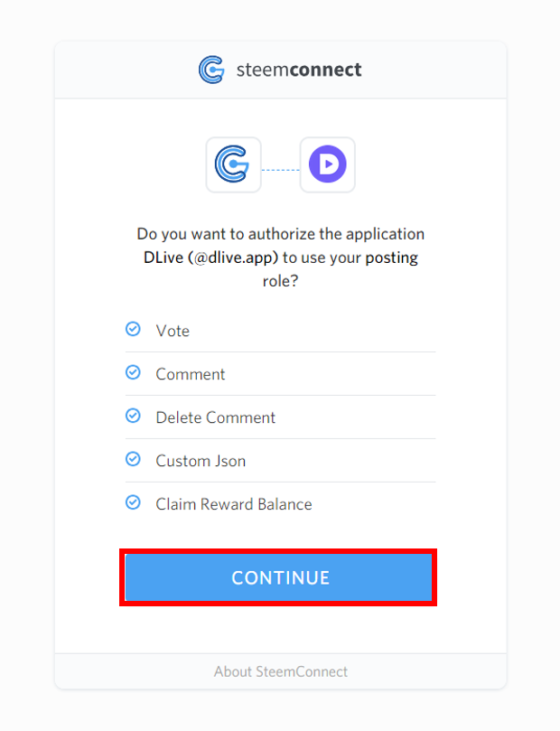The height and width of the screenshot is (731, 560).
Task: Click the SteemConnect logo in the header
Action: 211,70
